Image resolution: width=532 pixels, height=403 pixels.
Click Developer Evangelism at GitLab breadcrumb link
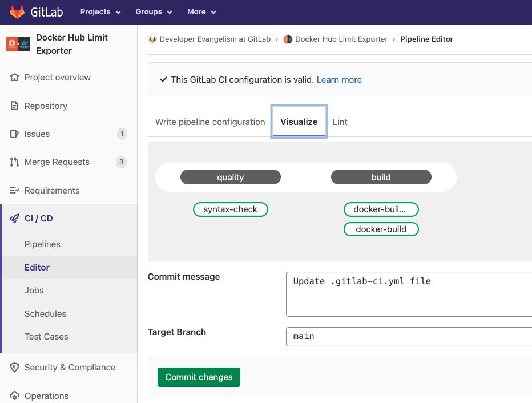tap(215, 39)
